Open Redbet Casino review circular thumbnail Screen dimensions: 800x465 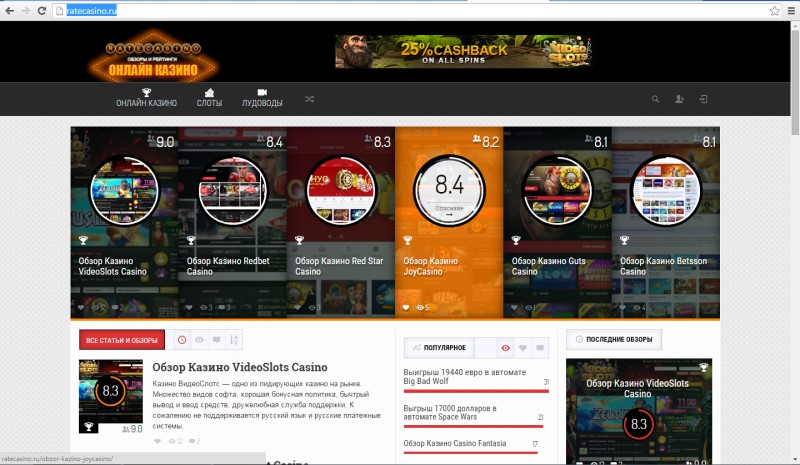(x=233, y=191)
